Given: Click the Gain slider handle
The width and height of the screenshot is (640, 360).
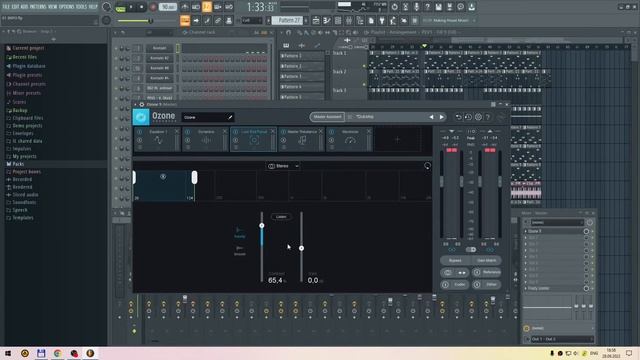Looking at the screenshot, I should click(301, 248).
